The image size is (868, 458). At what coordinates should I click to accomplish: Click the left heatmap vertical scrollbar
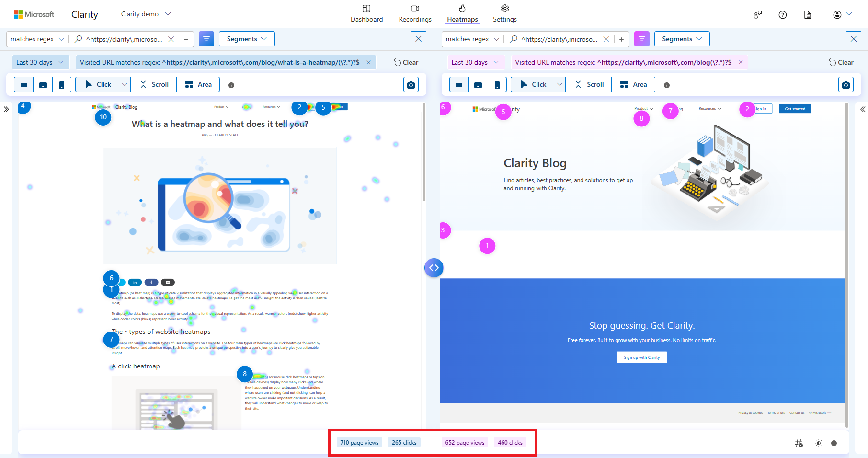(x=423, y=152)
